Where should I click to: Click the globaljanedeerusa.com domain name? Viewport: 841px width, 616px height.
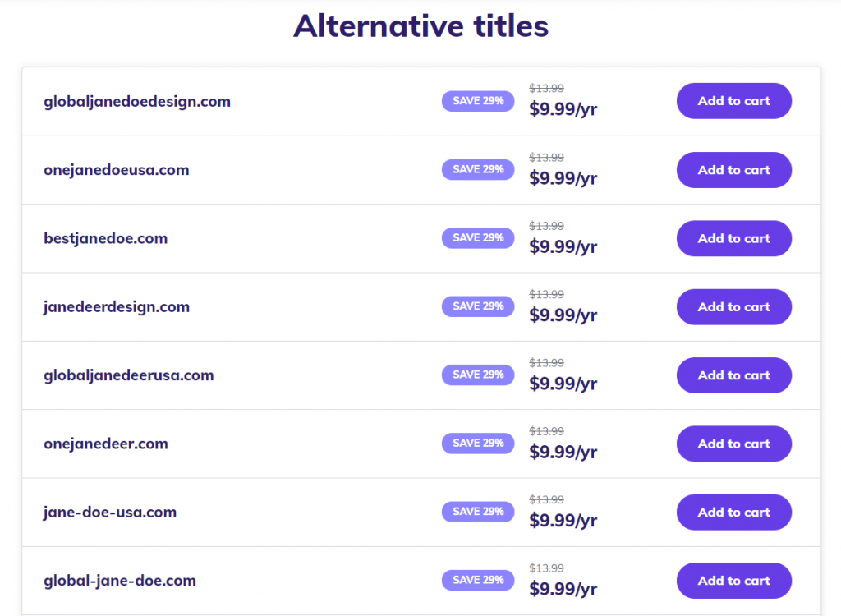(129, 375)
